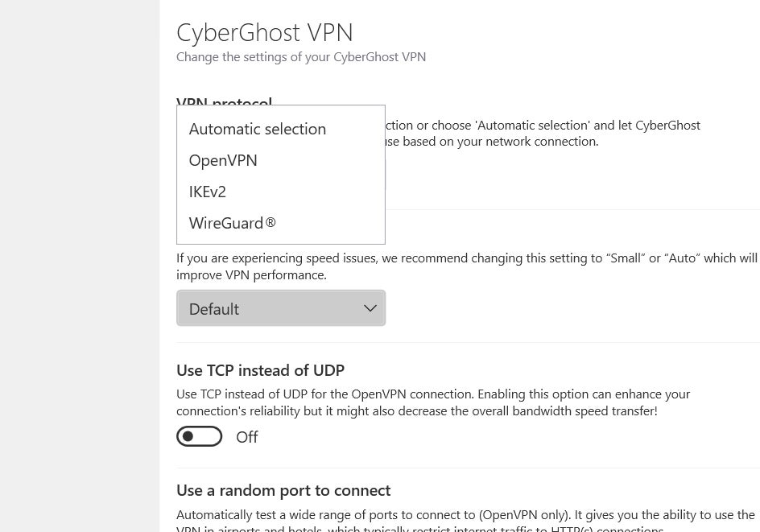Screen dimensions: 760x532
Task: Click the CyberGhost VPN page title
Action: point(264,33)
